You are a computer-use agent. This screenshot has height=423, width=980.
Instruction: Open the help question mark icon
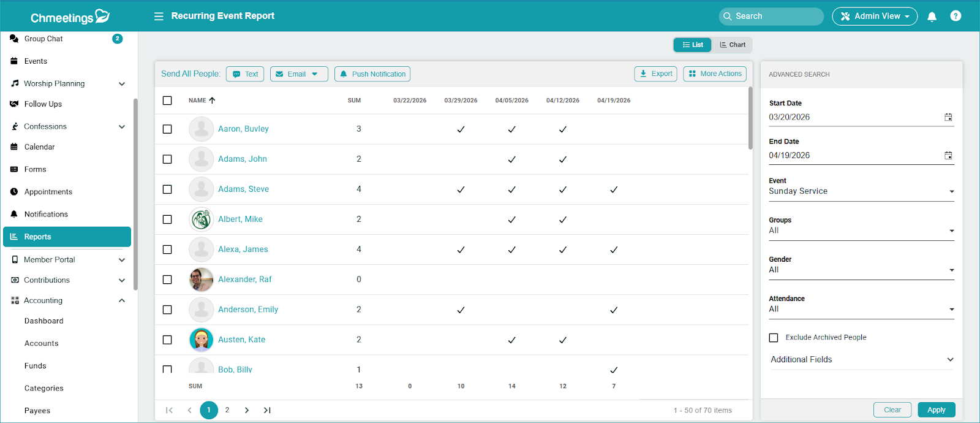click(x=955, y=17)
